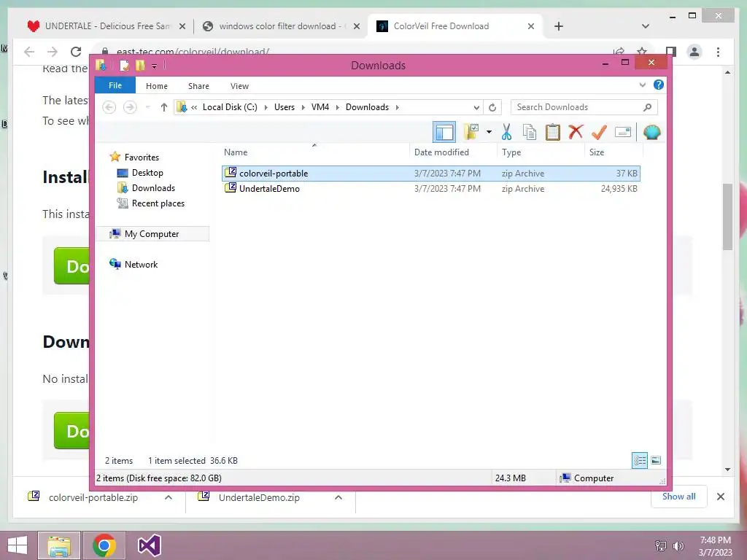The width and height of the screenshot is (747, 560).
Task: Click the orange checkmark Properties icon
Action: (600, 132)
